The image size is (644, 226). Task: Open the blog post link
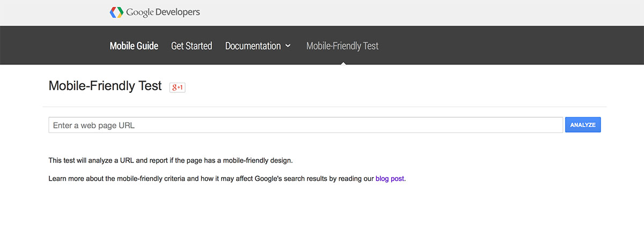pyautogui.click(x=390, y=179)
